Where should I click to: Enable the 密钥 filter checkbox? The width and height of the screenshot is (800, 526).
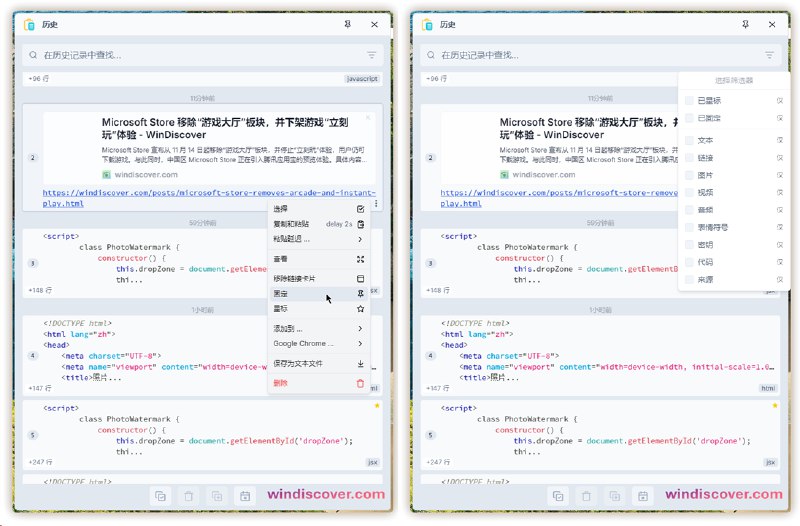click(689, 245)
